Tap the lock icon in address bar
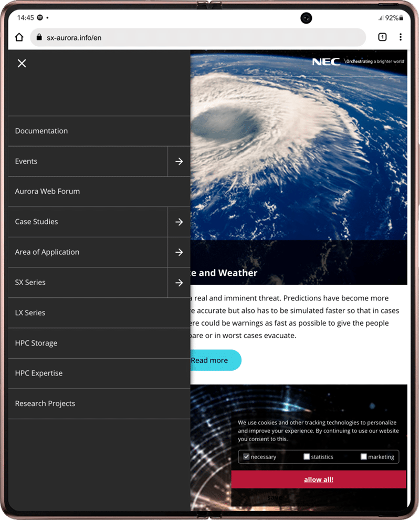 click(39, 37)
